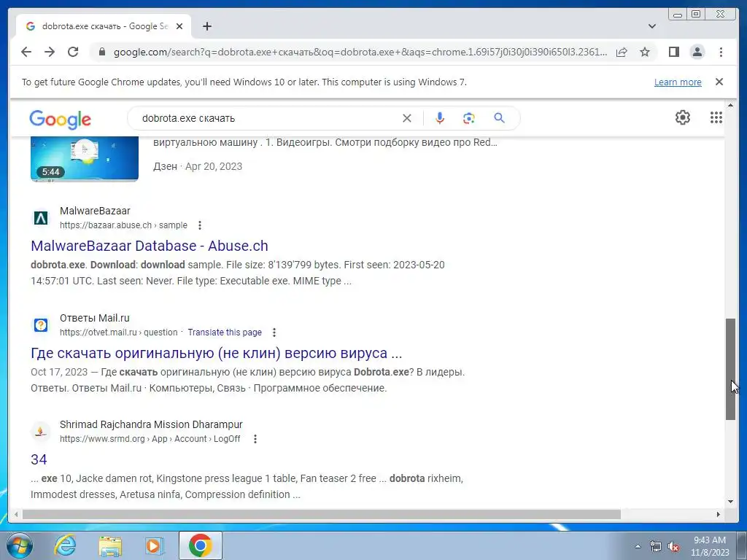Play the 5:44 video thumbnail
747x560 pixels.
click(85, 158)
